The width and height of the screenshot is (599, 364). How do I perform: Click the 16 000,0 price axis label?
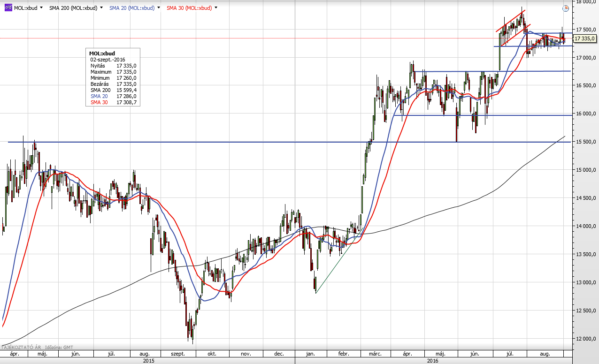click(586, 114)
